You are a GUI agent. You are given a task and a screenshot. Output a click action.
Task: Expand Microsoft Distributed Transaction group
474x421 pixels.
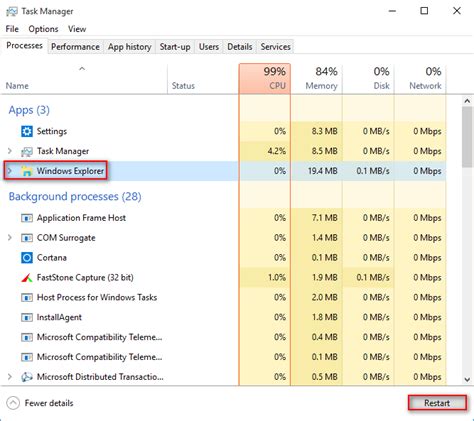point(10,377)
